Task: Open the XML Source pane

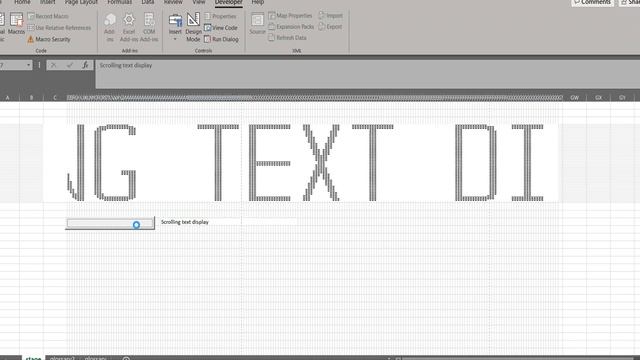Action: (x=258, y=24)
